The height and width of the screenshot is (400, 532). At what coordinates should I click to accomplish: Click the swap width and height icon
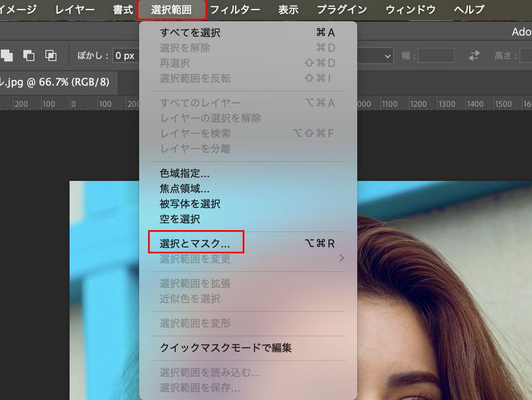(474, 56)
